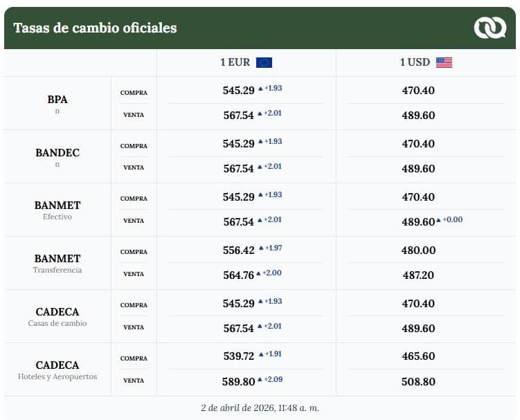Click the CADECA Hoteles y Aeropuertos label
Image resolution: width=520 pixels, height=420 pixels.
coord(57,370)
